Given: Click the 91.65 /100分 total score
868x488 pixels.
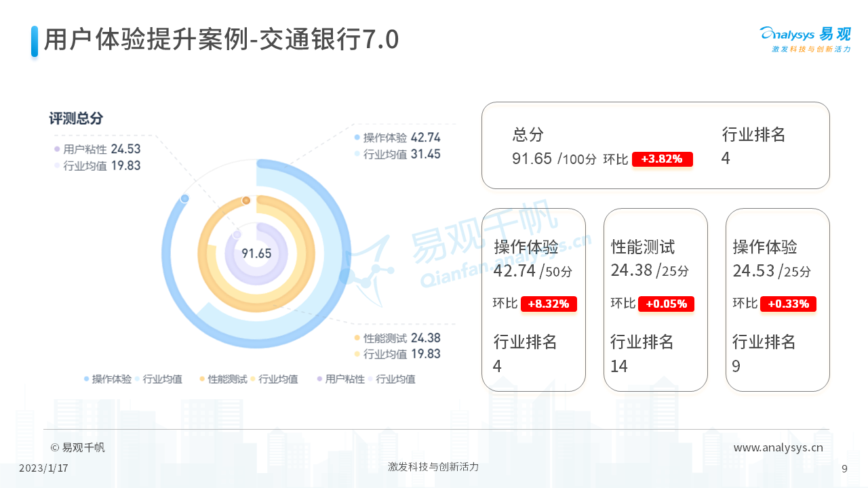Looking at the screenshot, I should 554,159.
